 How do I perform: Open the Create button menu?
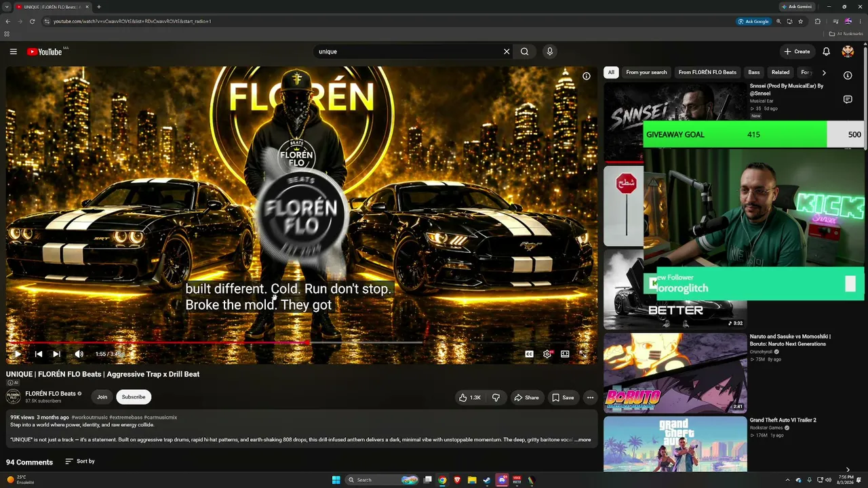point(797,52)
